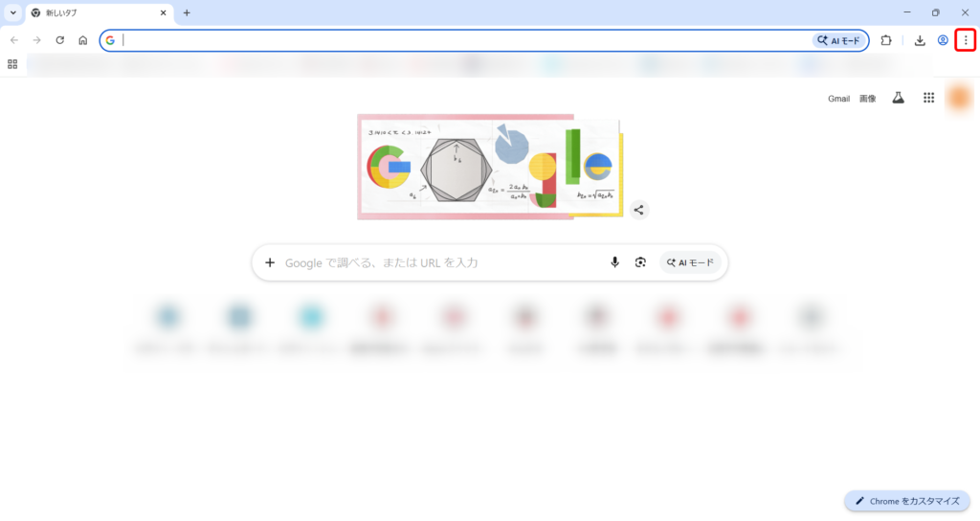Open the Extensions puzzle icon

[886, 40]
